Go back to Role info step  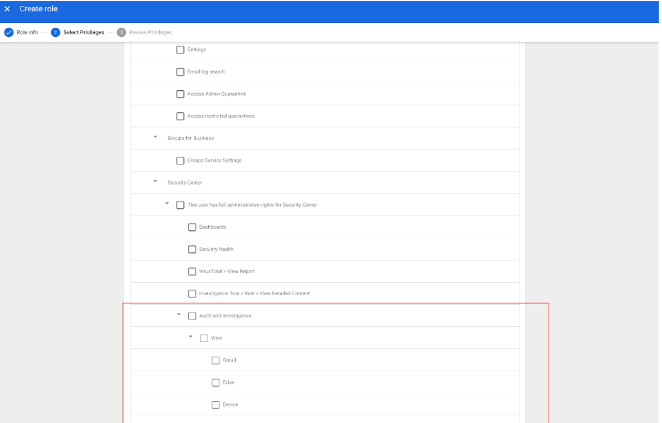point(22,32)
